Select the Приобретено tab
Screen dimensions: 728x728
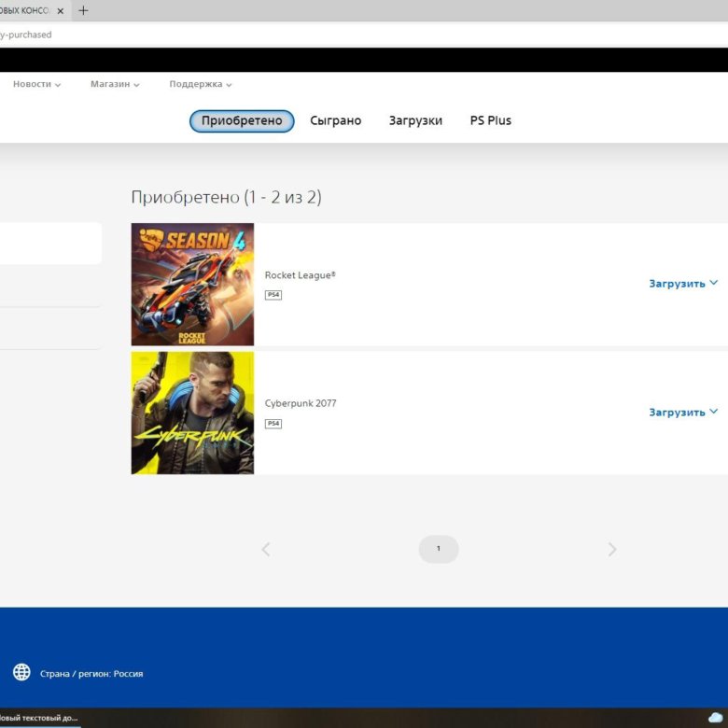click(x=242, y=120)
